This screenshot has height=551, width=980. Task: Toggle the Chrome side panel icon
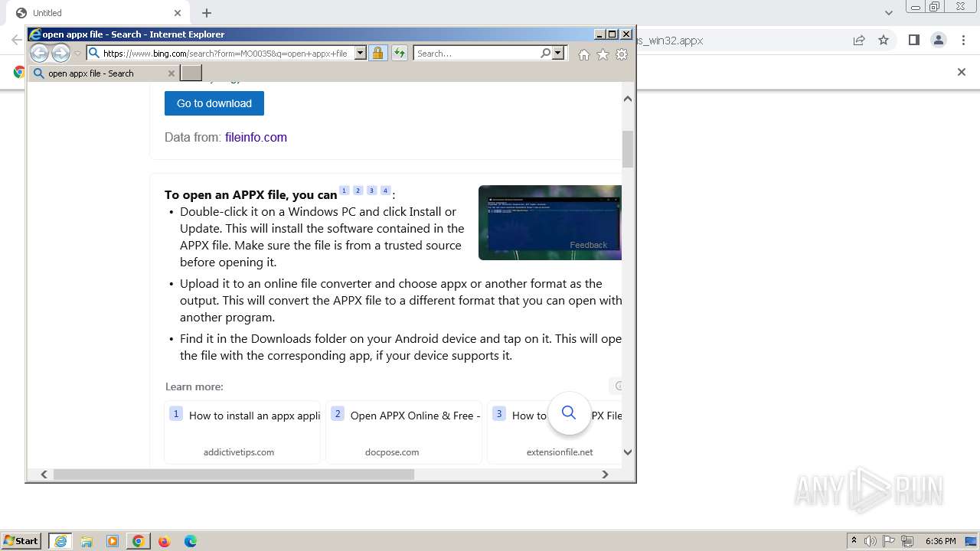point(913,41)
